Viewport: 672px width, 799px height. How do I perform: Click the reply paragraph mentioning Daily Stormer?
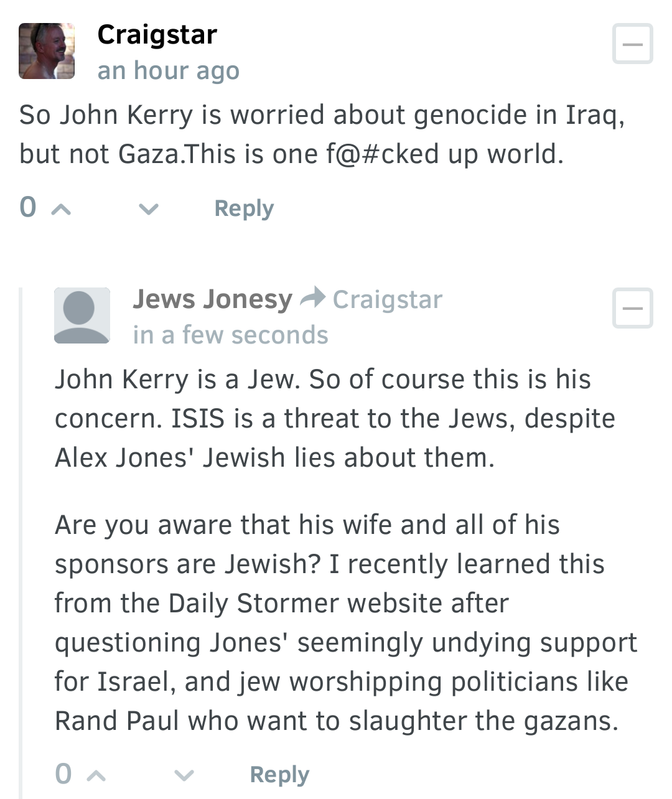click(x=346, y=623)
